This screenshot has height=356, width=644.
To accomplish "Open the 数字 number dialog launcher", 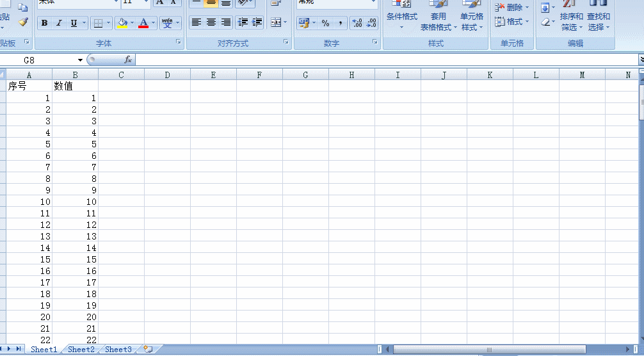I will [375, 42].
